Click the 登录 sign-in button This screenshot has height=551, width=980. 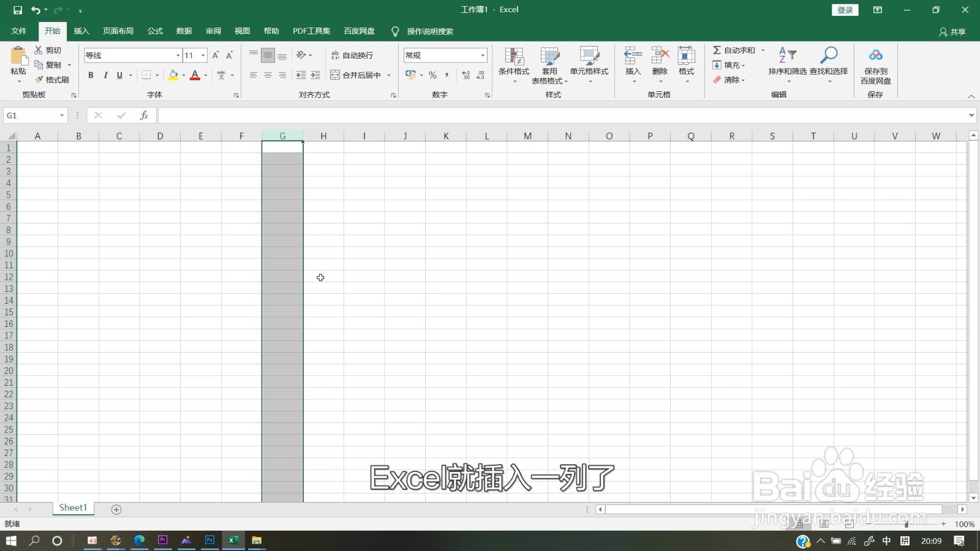(x=845, y=10)
